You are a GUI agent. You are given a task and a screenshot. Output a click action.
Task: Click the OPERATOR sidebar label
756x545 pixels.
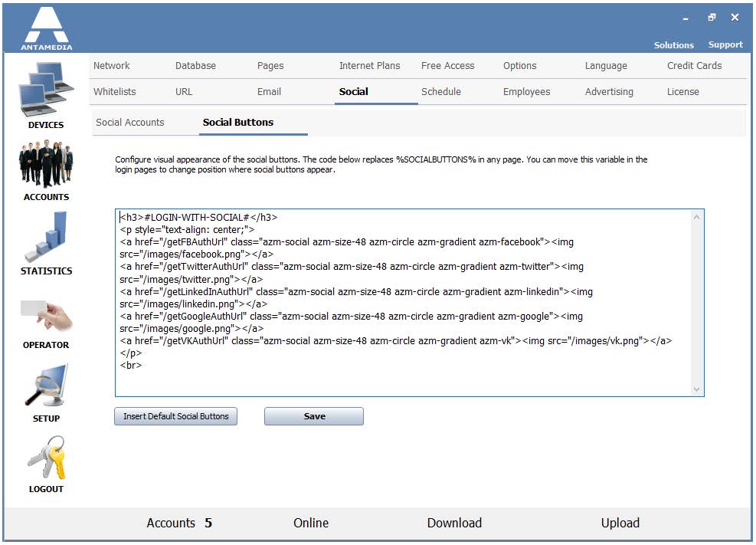(x=46, y=345)
